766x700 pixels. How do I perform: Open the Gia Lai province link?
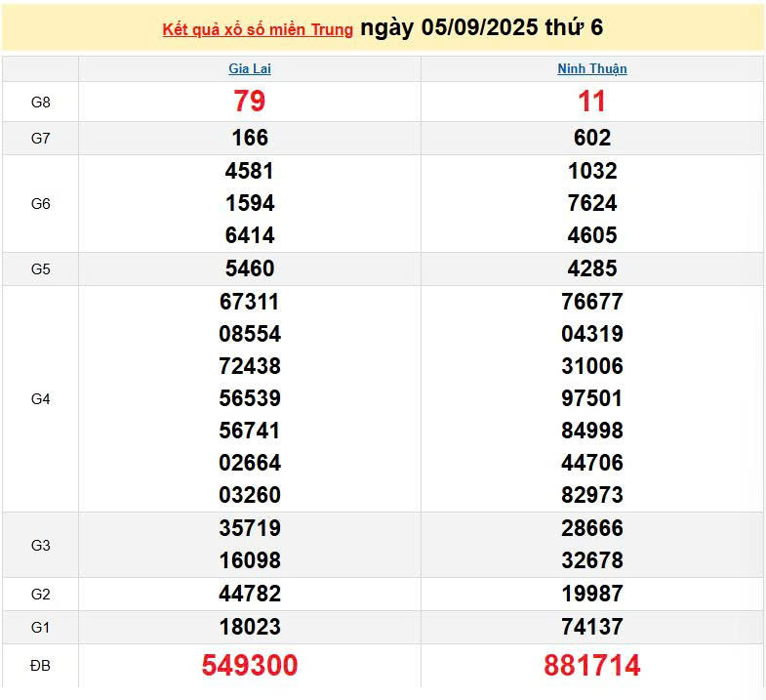coord(250,68)
